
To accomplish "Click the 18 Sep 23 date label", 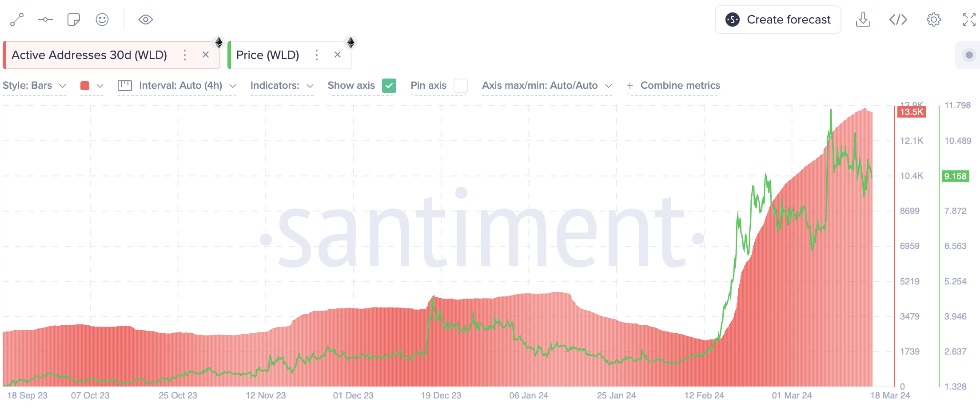I will click(28, 395).
